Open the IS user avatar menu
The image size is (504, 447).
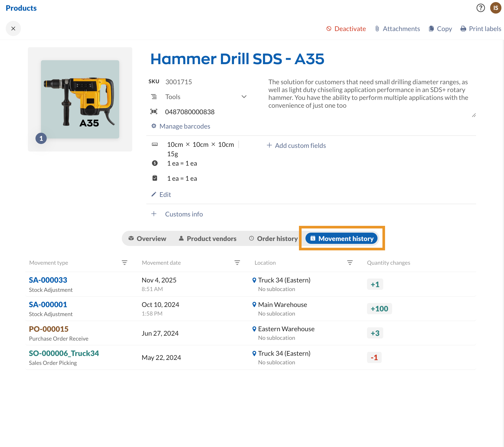click(495, 8)
